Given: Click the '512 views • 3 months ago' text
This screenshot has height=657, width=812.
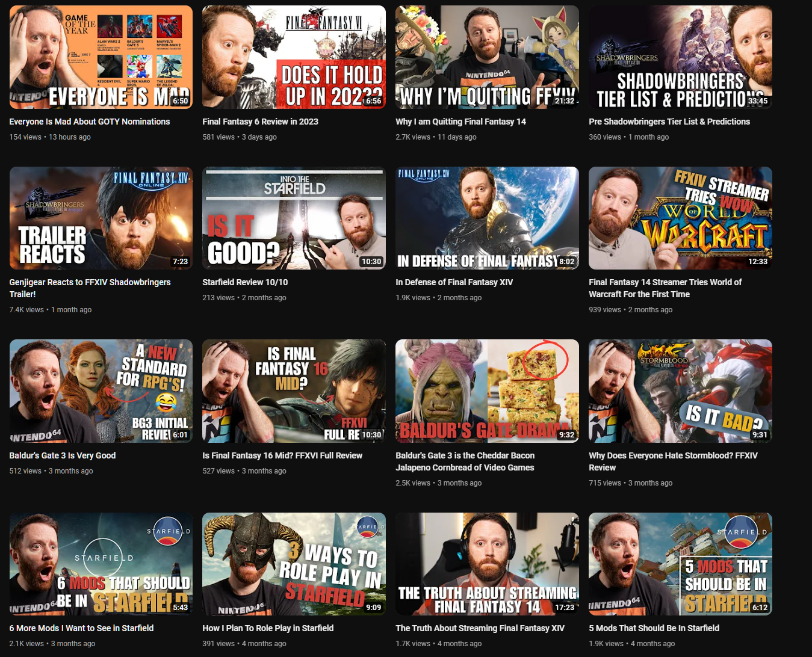Looking at the screenshot, I should [x=51, y=471].
